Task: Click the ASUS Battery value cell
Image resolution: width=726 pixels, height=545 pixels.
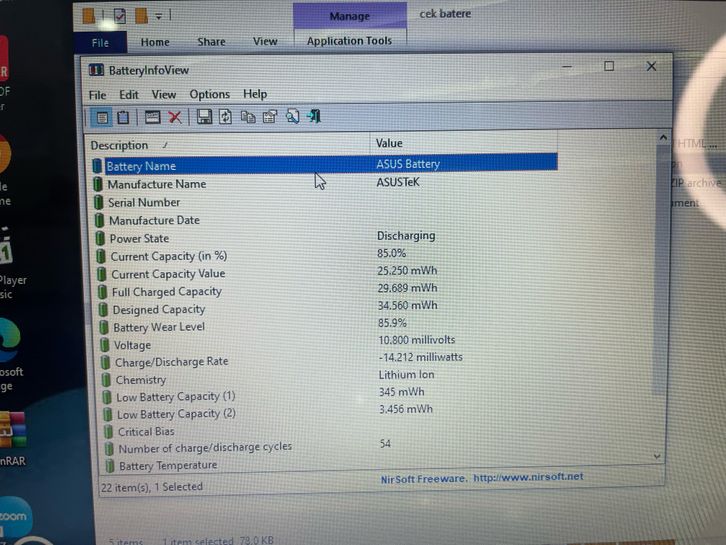Action: [x=408, y=164]
